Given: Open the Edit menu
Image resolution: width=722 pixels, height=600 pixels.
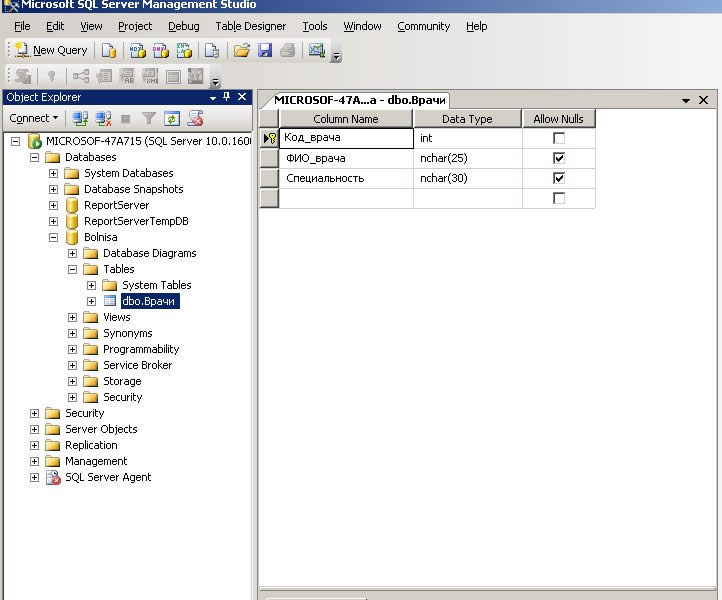Looking at the screenshot, I should coord(55,26).
